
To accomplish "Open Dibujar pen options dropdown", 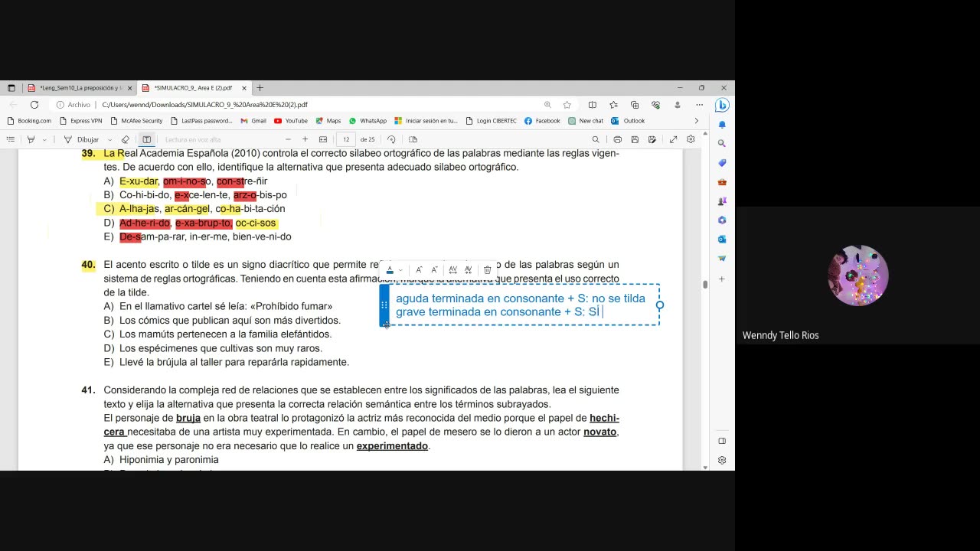I will point(110,140).
